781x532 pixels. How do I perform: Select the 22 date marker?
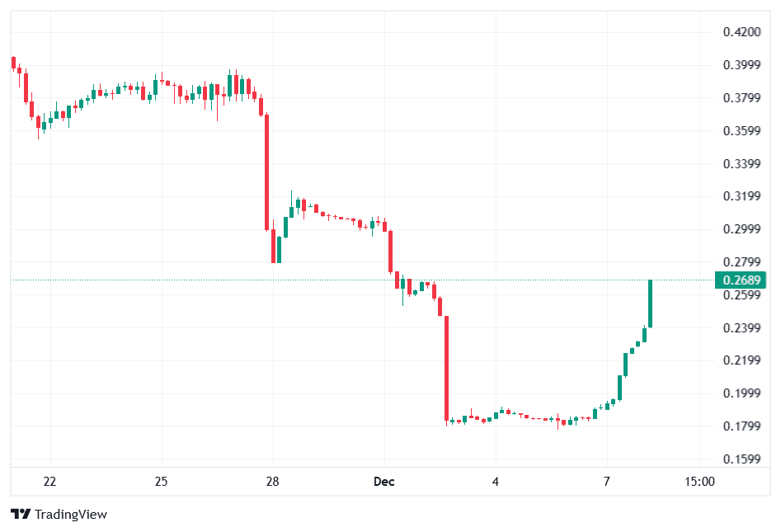coord(49,482)
